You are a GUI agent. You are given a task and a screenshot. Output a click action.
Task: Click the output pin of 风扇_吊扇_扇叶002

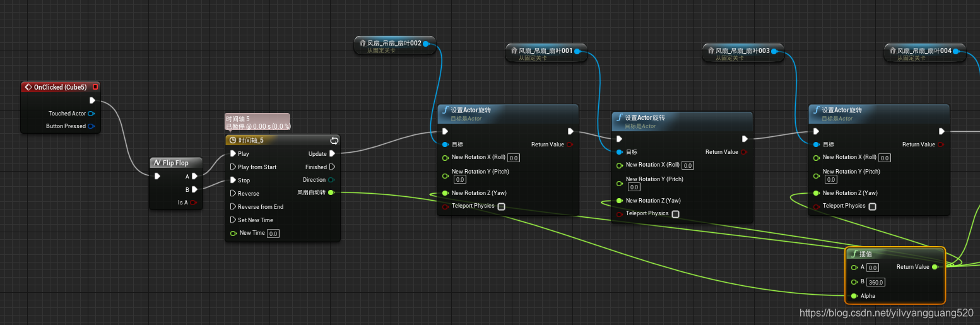(426, 44)
